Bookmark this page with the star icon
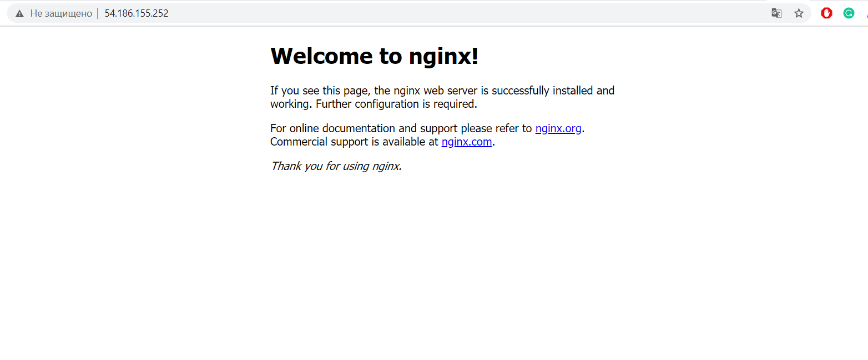 799,13
